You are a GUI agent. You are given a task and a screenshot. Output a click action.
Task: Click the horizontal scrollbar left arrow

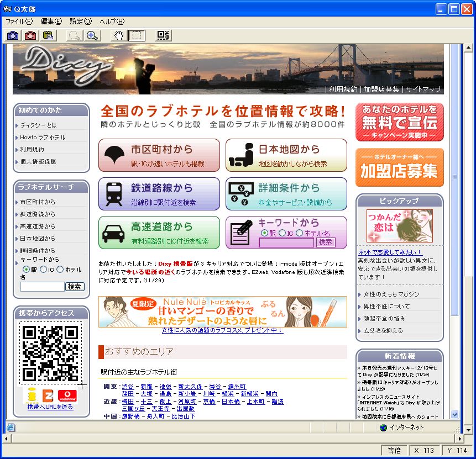[7, 439]
